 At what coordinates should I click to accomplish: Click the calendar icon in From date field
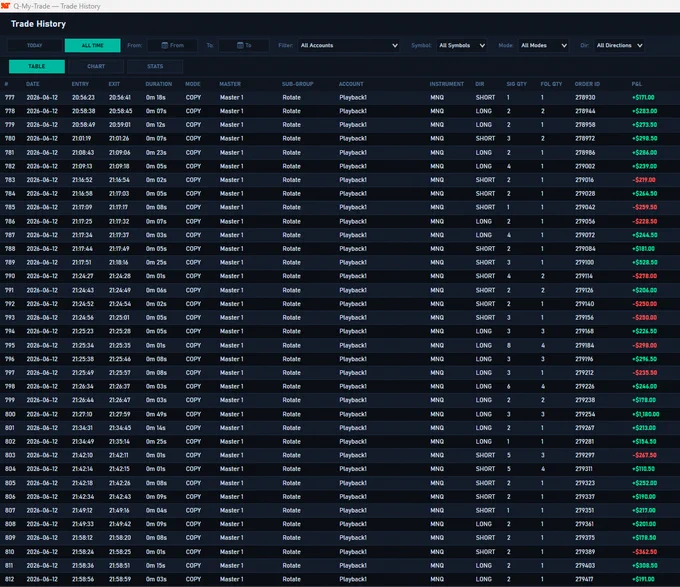tap(165, 45)
